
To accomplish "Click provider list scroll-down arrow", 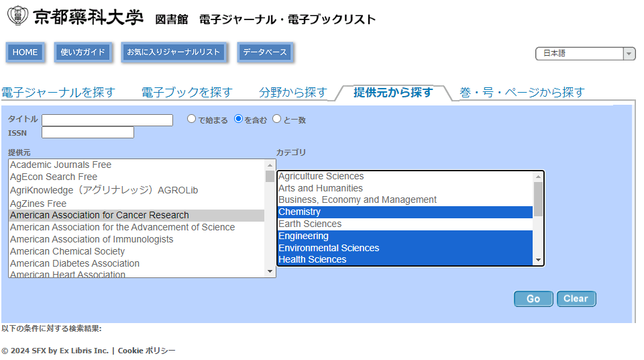I will pyautogui.click(x=270, y=271).
